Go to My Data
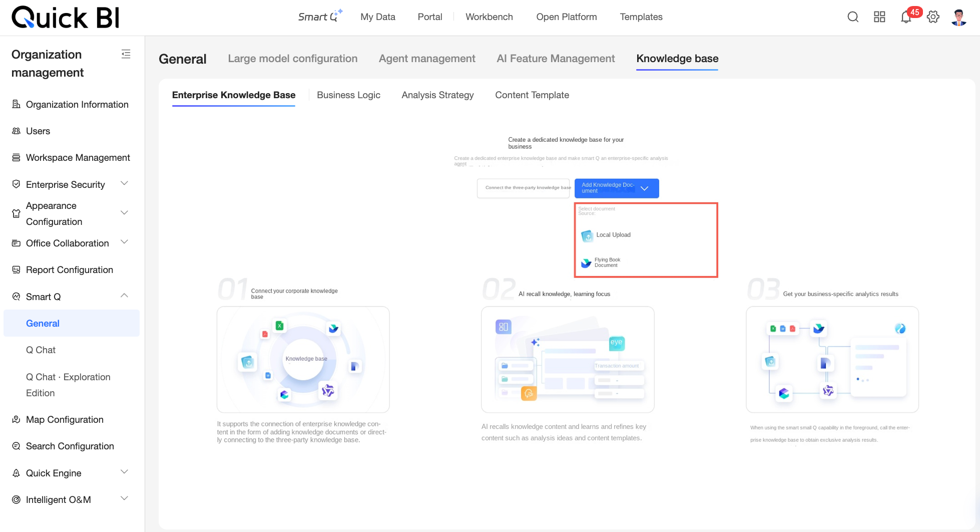The width and height of the screenshot is (980, 532). pos(378,17)
